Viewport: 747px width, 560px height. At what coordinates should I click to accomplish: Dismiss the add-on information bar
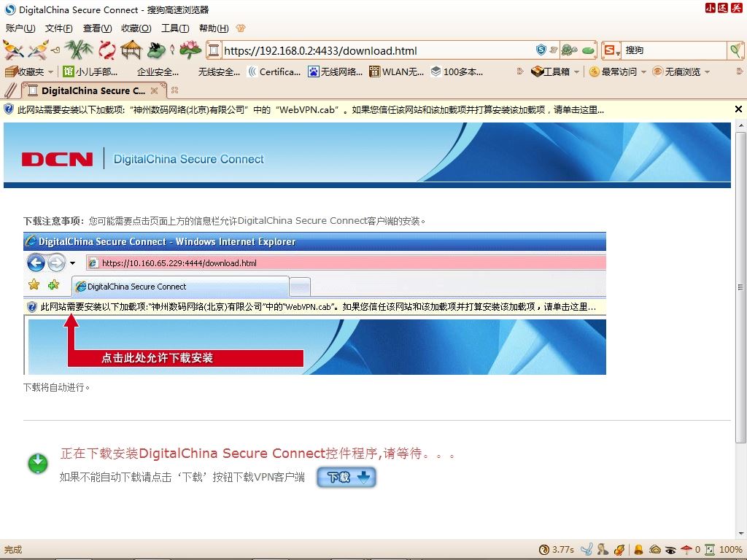coord(738,109)
